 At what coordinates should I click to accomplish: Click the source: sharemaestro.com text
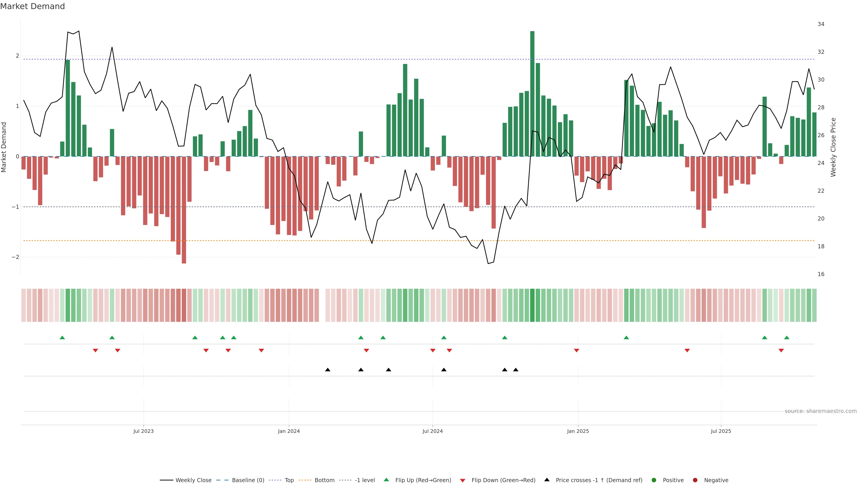click(x=821, y=411)
